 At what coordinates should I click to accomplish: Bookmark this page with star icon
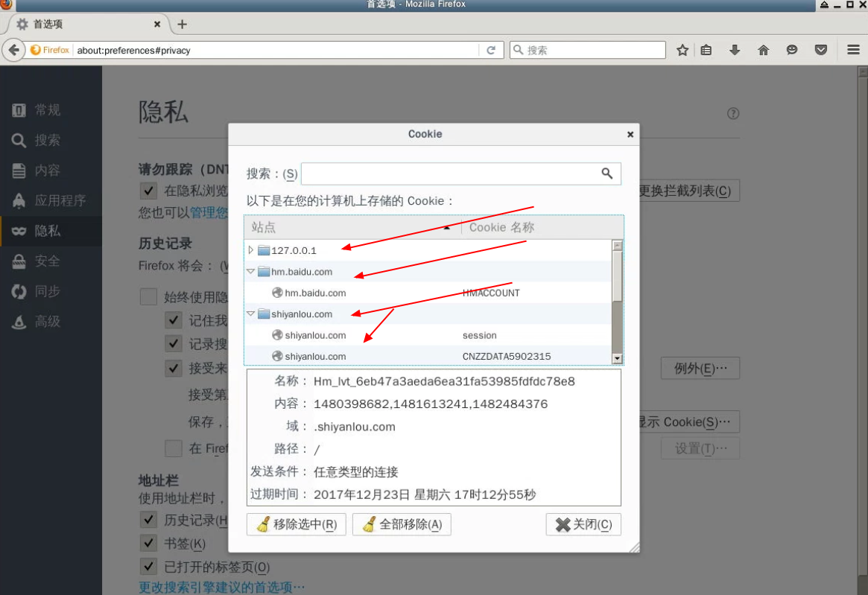click(682, 51)
